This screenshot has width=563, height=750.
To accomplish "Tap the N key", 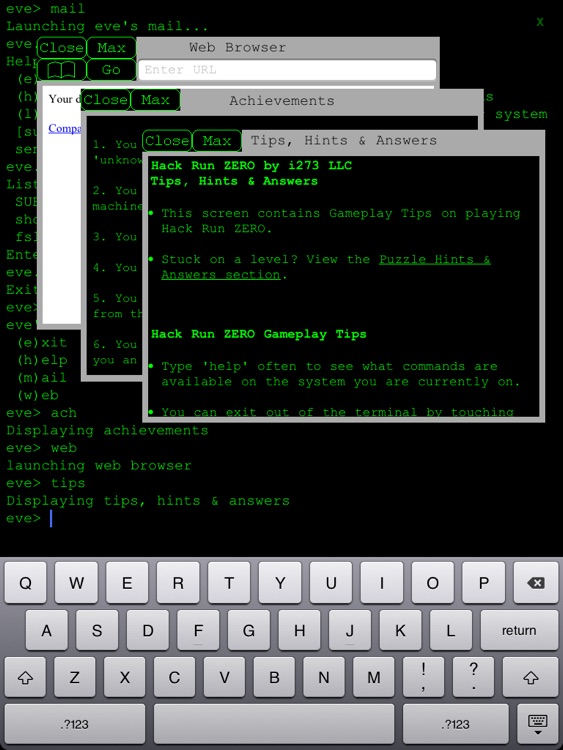I will (x=324, y=677).
